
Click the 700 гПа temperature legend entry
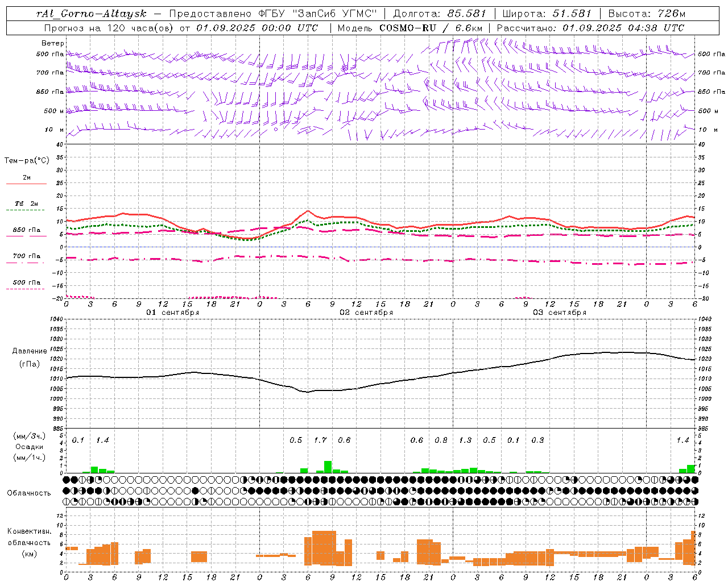pyautogui.click(x=26, y=256)
